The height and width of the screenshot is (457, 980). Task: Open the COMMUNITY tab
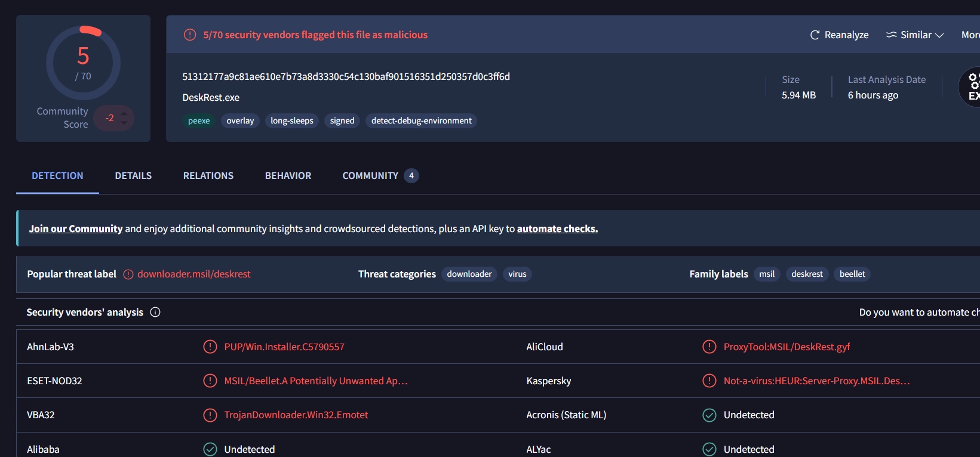[x=380, y=175]
